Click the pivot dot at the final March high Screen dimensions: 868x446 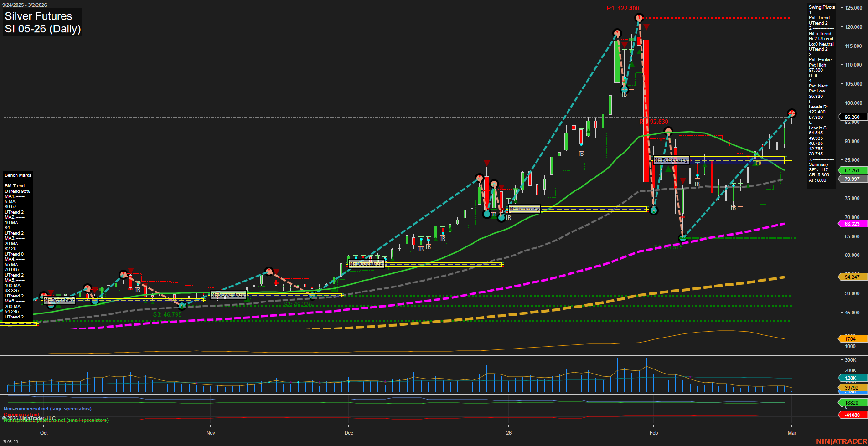[x=791, y=113]
